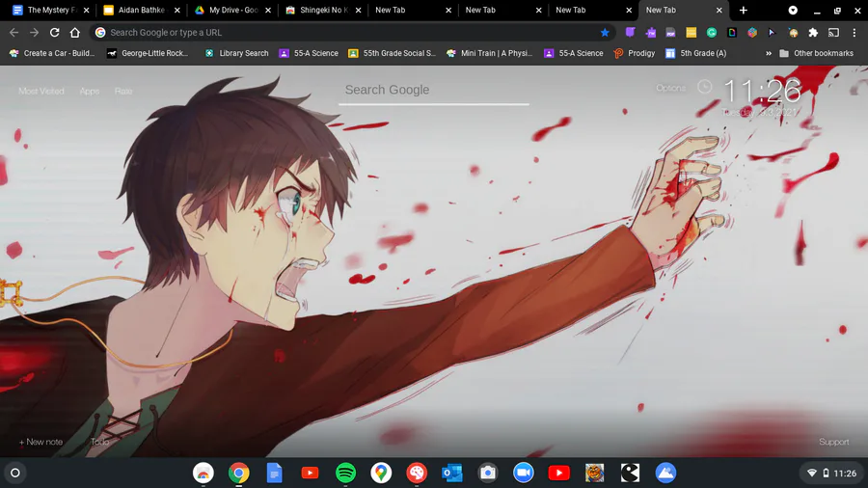This screenshot has height=488, width=868.
Task: Open 5th Grade (A) bookmark
Action: (x=695, y=53)
